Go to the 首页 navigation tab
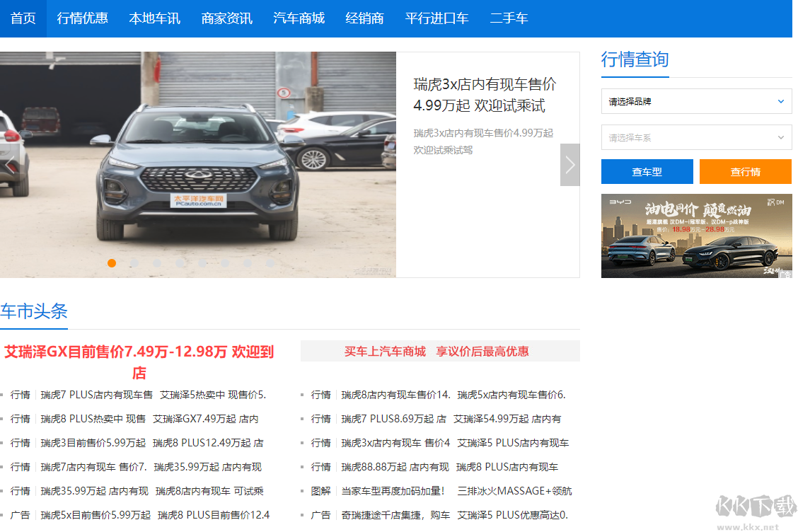Image resolution: width=798 pixels, height=532 pixels. coord(23,18)
